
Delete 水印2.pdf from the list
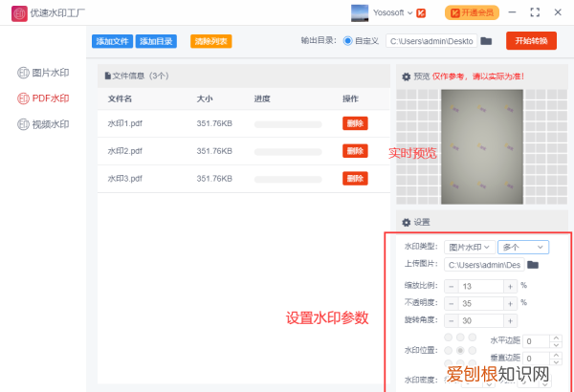(x=355, y=151)
